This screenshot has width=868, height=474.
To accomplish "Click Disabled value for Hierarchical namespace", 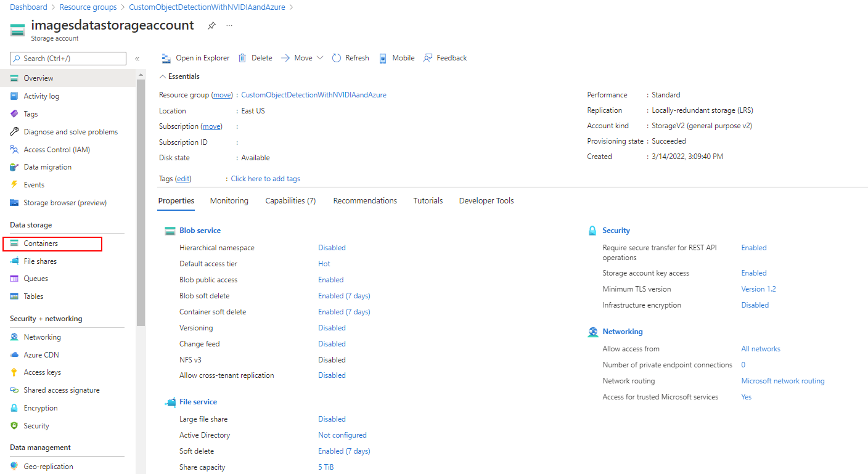I will [332, 248].
